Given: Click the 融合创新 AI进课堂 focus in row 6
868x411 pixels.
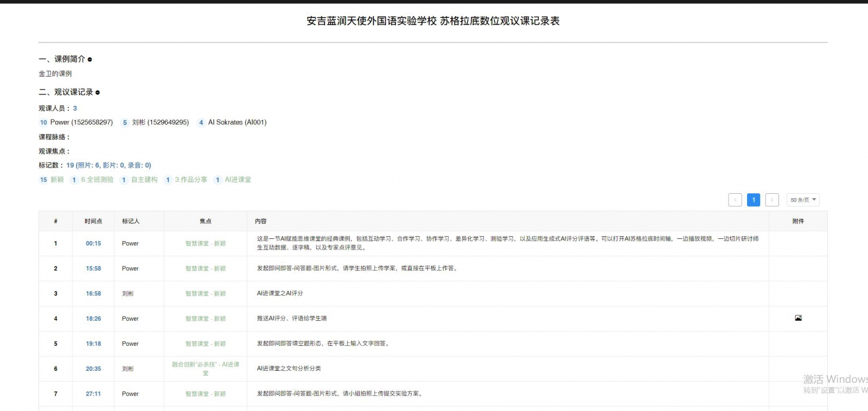Looking at the screenshot, I should pyautogui.click(x=206, y=369).
